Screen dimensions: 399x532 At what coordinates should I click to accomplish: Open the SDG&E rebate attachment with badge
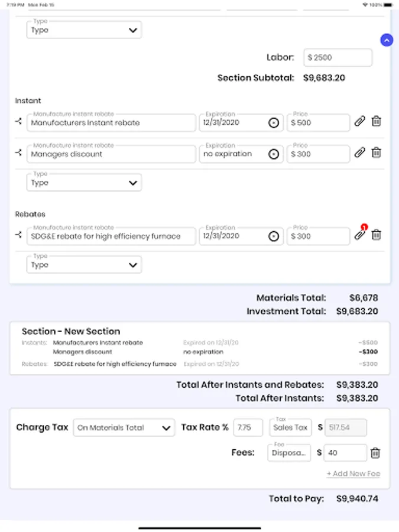coord(359,235)
